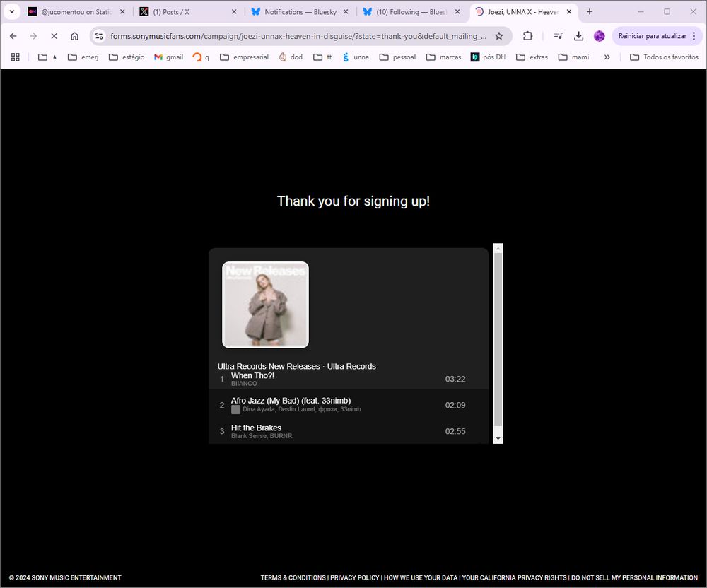Open the emerj bookmarks folder
This screenshot has width=707, height=588.
click(x=83, y=57)
